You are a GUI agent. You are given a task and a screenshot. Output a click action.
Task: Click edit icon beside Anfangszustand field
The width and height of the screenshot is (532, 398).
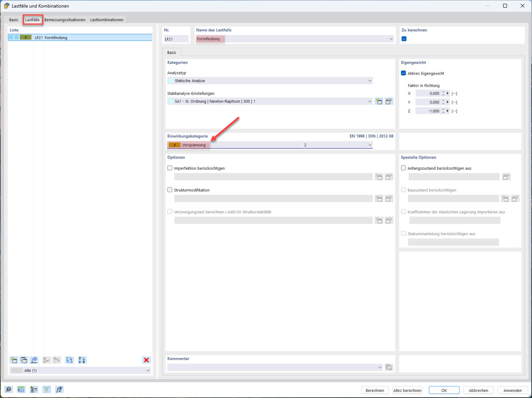(506, 177)
